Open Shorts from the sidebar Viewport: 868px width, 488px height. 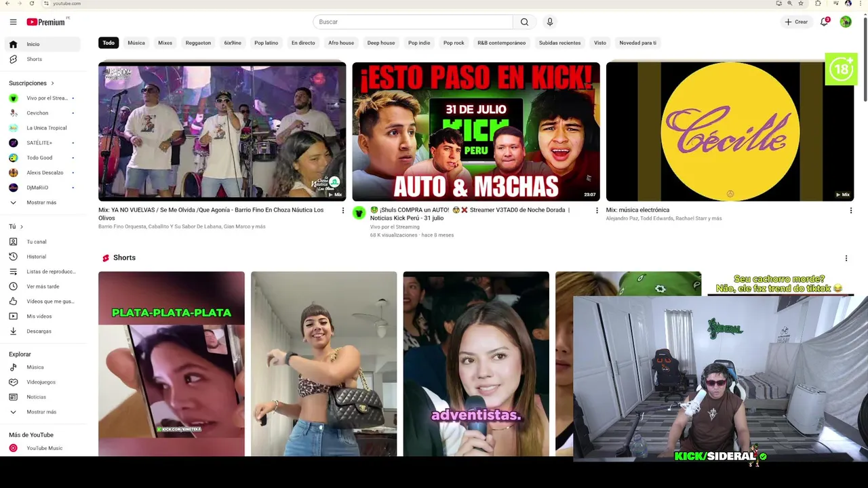click(x=42, y=59)
